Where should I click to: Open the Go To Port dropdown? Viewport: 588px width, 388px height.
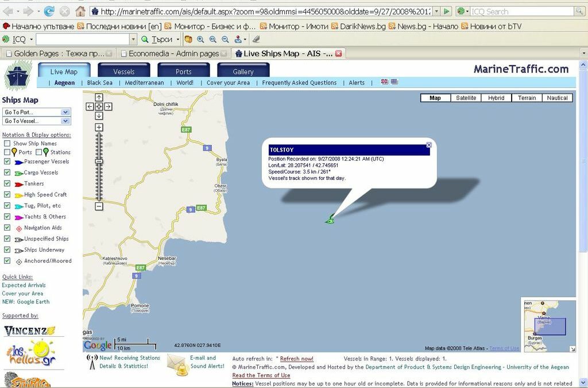37,112
